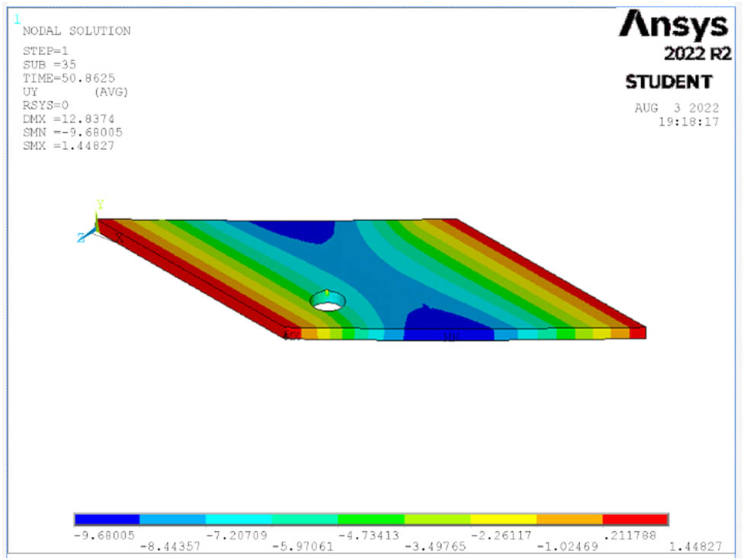744x560 pixels.
Task: Pick the dark blue legend swatch
Action: (x=107, y=520)
